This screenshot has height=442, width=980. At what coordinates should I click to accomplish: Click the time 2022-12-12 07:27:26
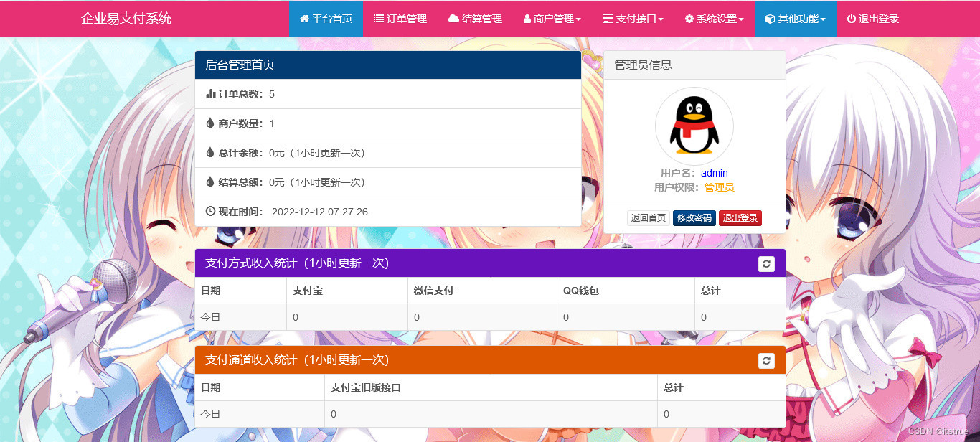(x=320, y=212)
